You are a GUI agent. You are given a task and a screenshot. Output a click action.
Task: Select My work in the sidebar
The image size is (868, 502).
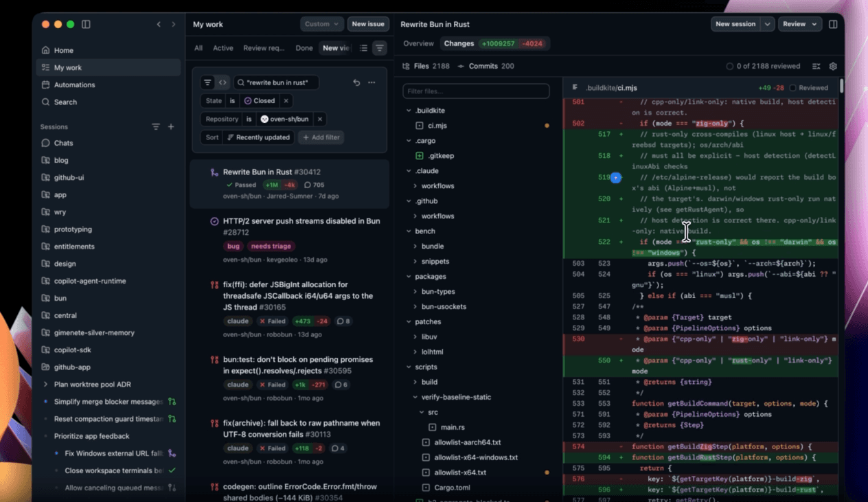tap(108, 67)
